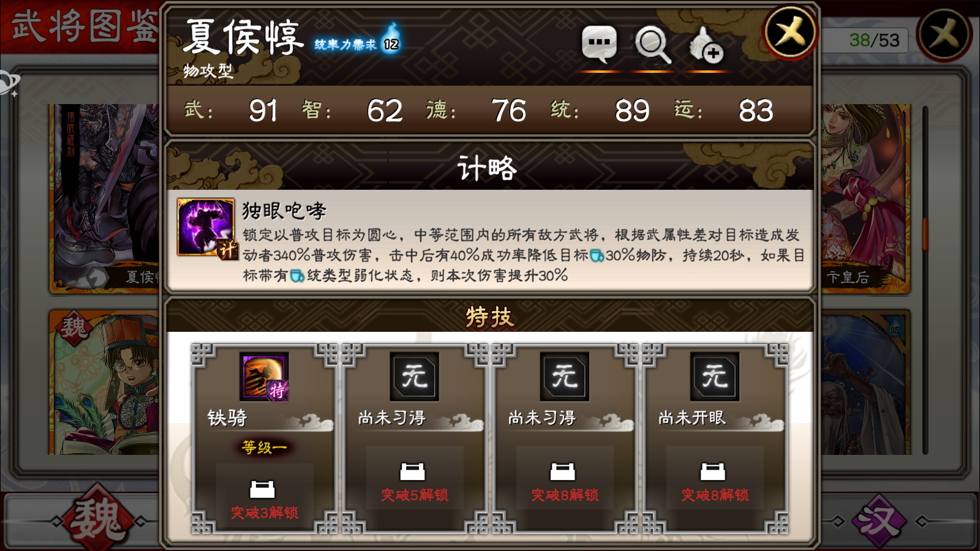Open the 卞皇后 general card
The height and width of the screenshot is (551, 980).
coord(864,198)
